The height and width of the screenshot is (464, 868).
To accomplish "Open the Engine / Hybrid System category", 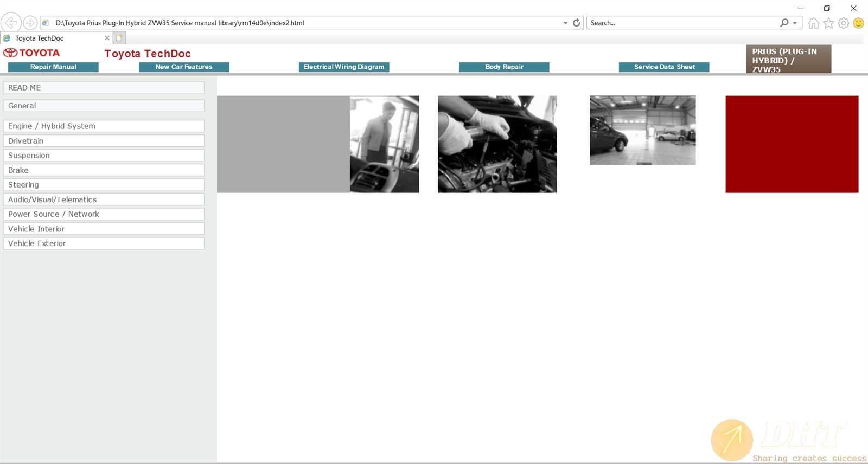I will point(104,126).
